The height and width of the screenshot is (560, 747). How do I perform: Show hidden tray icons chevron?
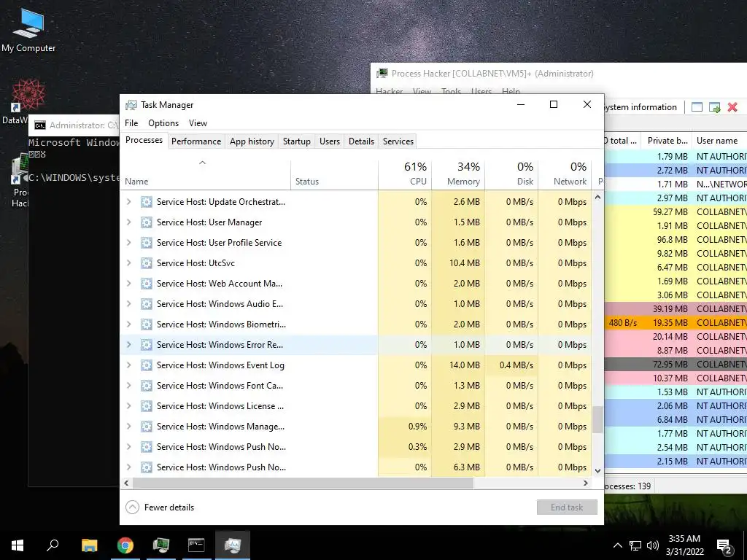(617, 545)
